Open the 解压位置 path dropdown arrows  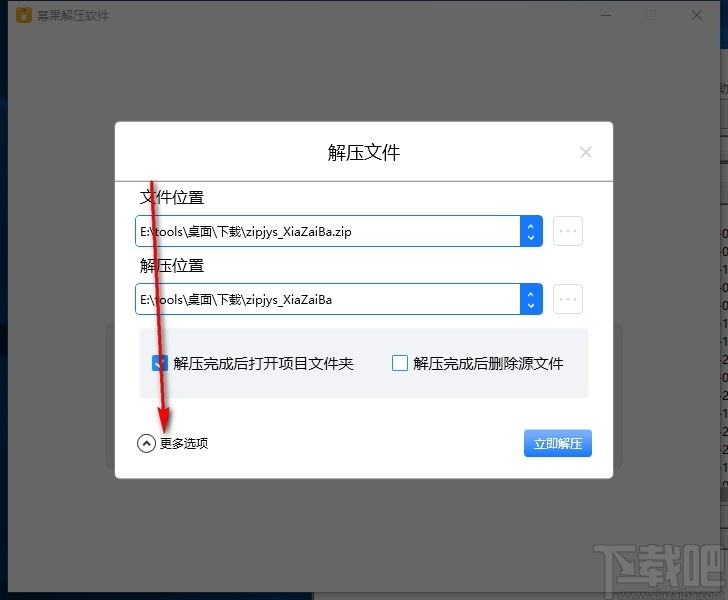point(531,299)
